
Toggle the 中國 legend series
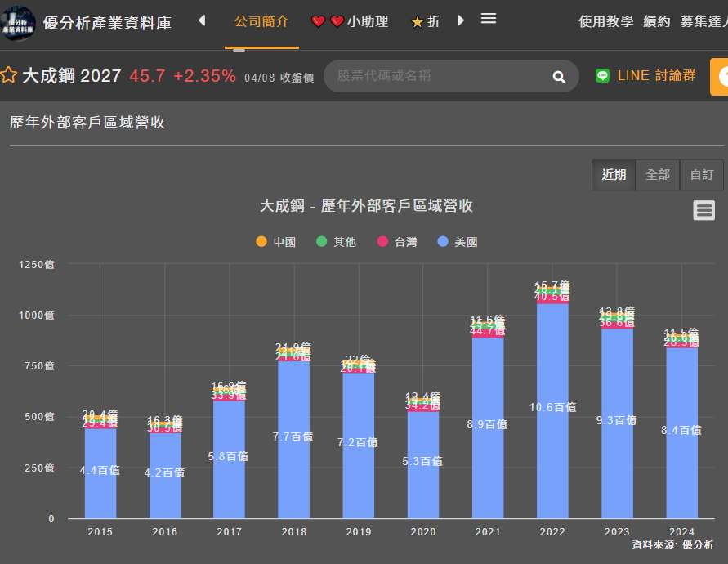point(276,242)
